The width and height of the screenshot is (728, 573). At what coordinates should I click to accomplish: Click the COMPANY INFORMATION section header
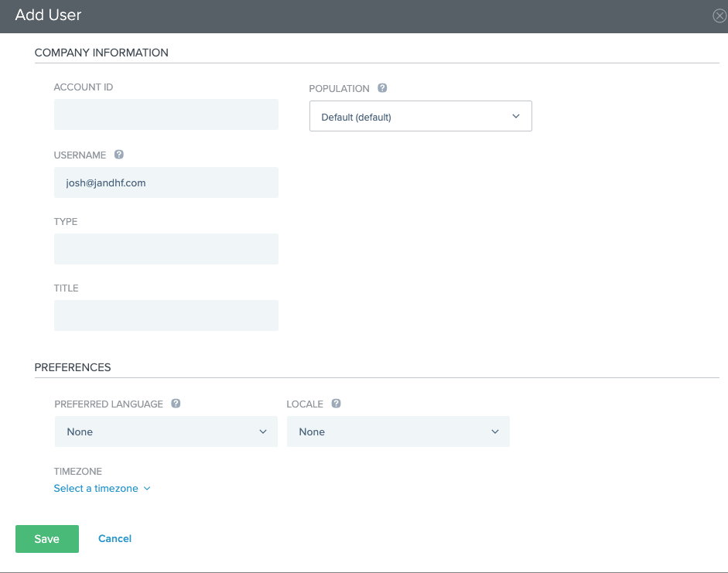coord(101,53)
